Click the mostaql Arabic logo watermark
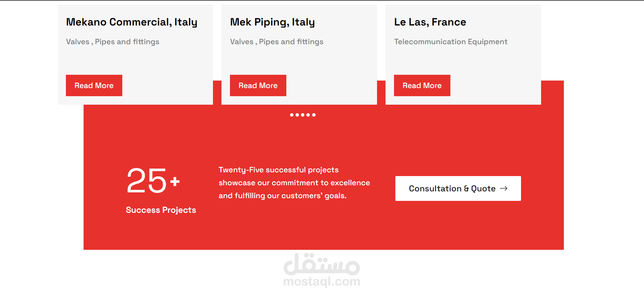The height and width of the screenshot is (294, 644). (x=322, y=264)
